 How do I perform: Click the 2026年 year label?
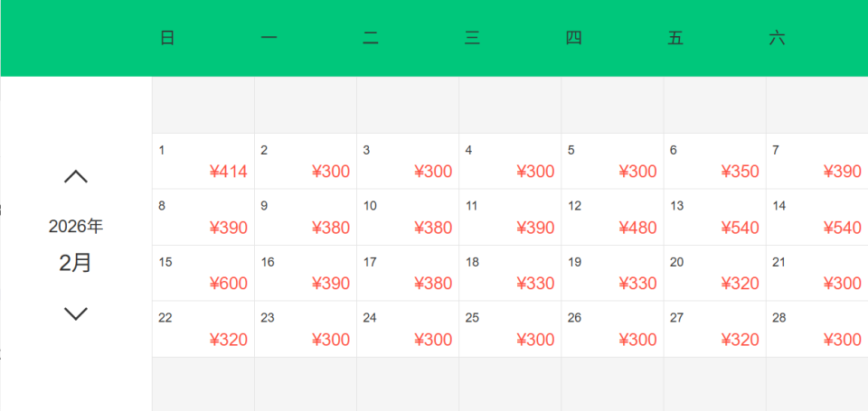[76, 227]
